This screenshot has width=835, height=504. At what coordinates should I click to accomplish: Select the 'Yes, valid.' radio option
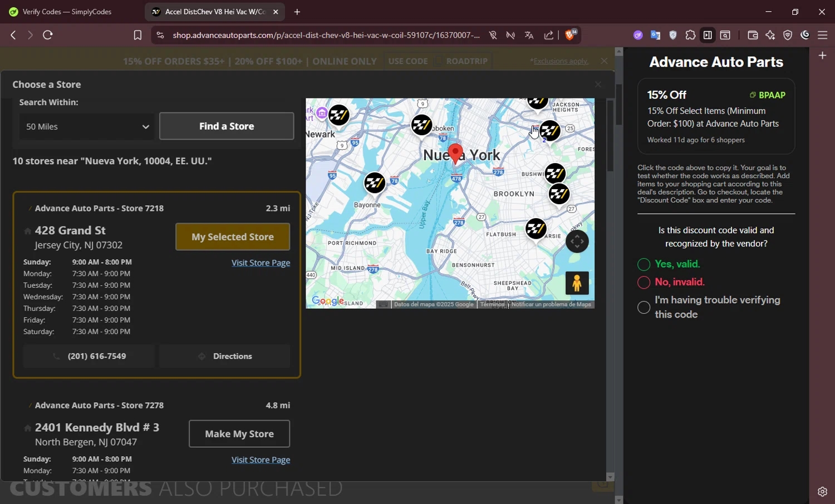[644, 264]
